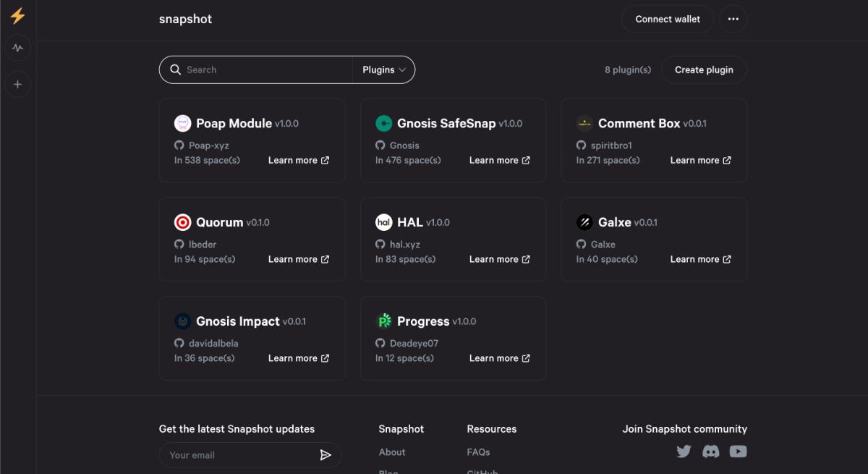Viewport: 868px width, 474px height.
Task: Click the 8 plugin(s) count text
Action: coord(628,69)
